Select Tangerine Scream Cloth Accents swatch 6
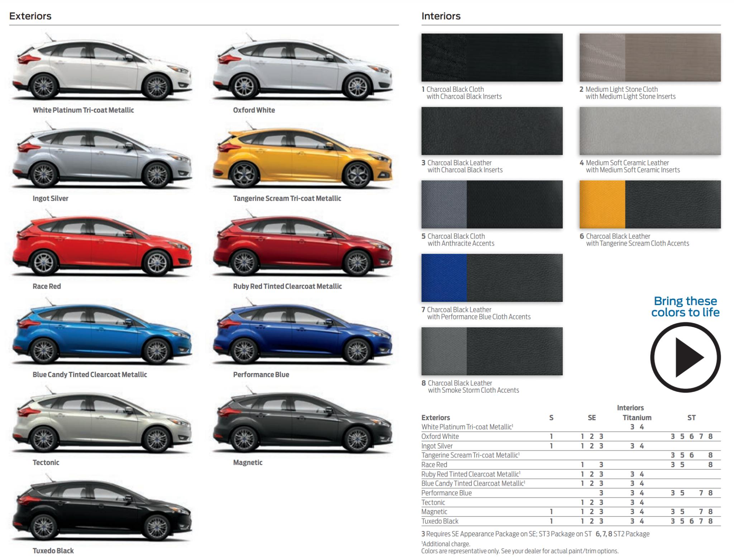Screen dimensions: 734x560 tap(650, 204)
